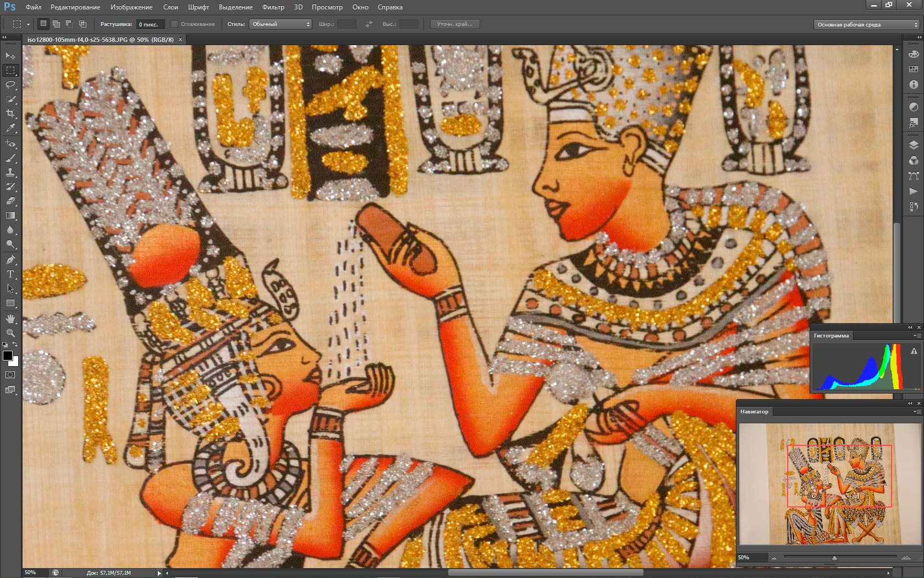
Task: Toggle the Сглаживание anti-alias checkbox
Action: (174, 24)
